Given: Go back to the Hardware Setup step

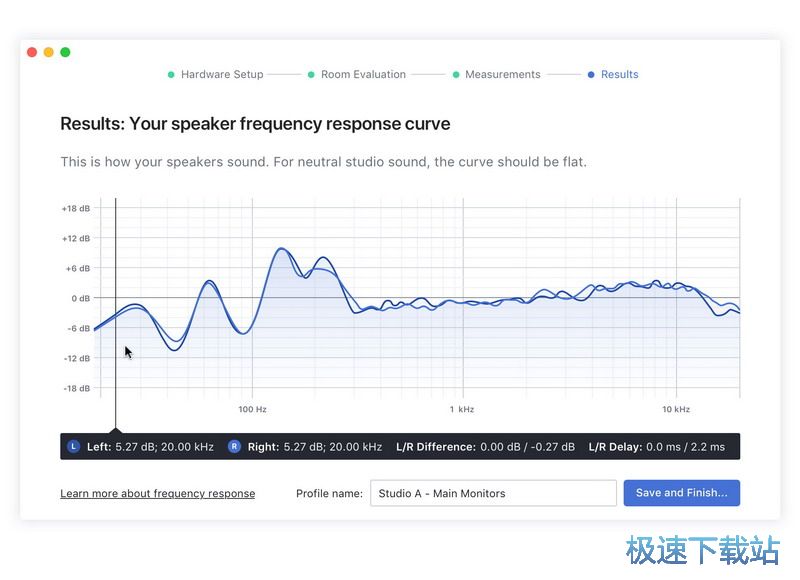Looking at the screenshot, I should (x=221, y=75).
